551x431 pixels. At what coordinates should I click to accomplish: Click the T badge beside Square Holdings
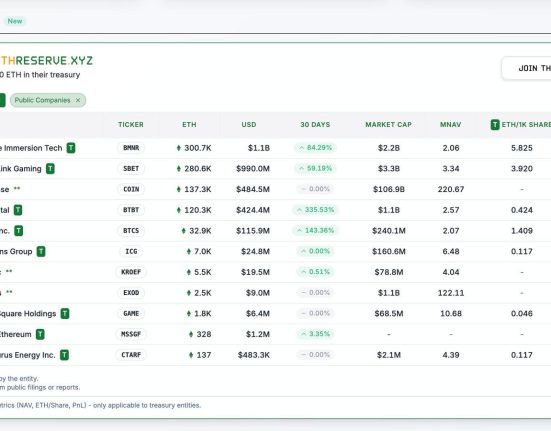(x=65, y=313)
